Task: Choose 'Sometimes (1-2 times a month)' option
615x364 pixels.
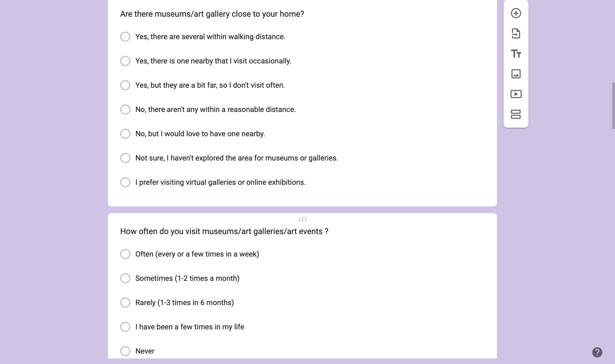Action: [x=125, y=278]
